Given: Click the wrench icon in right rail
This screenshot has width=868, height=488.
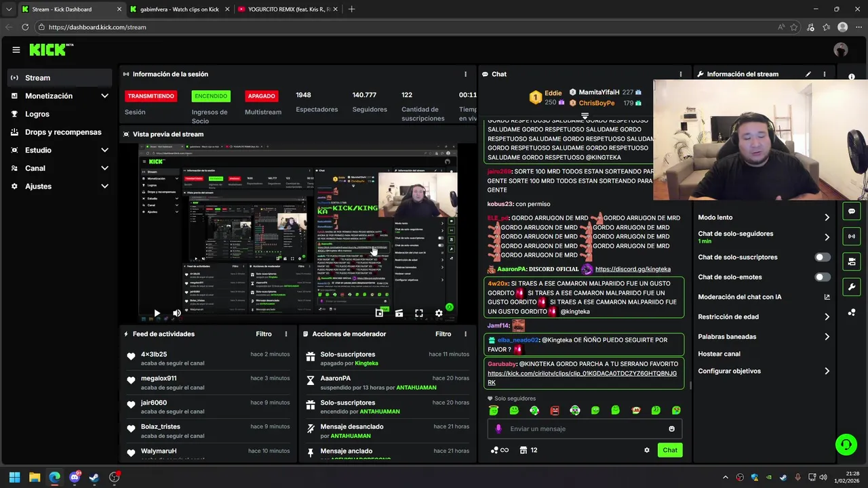Looking at the screenshot, I should pyautogui.click(x=852, y=287).
